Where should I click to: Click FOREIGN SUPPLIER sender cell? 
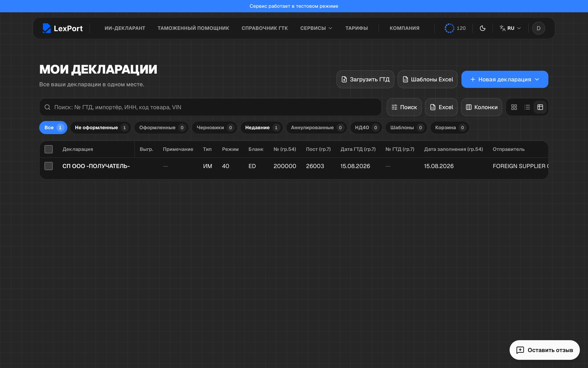520,166
